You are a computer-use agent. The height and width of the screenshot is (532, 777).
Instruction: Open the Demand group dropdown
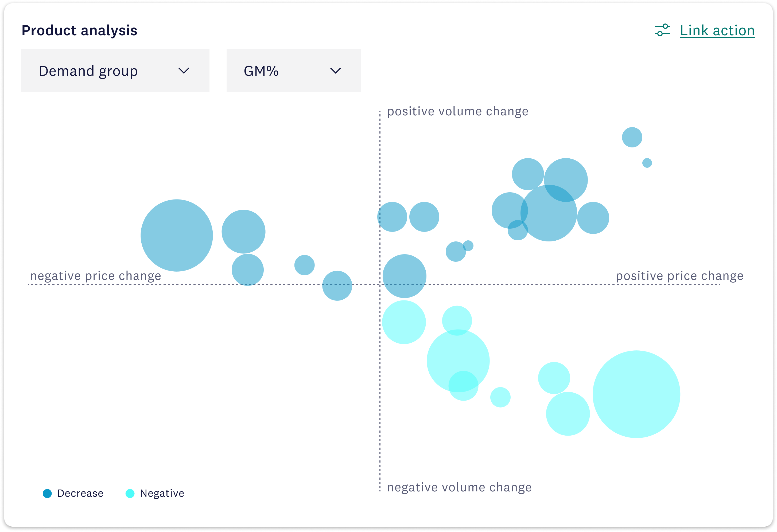click(x=115, y=71)
